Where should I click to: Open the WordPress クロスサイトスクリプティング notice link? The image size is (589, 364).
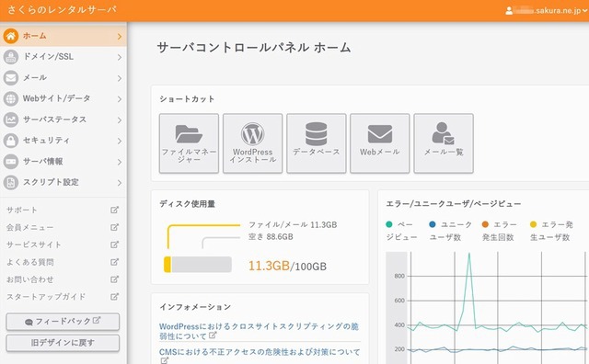(x=259, y=331)
